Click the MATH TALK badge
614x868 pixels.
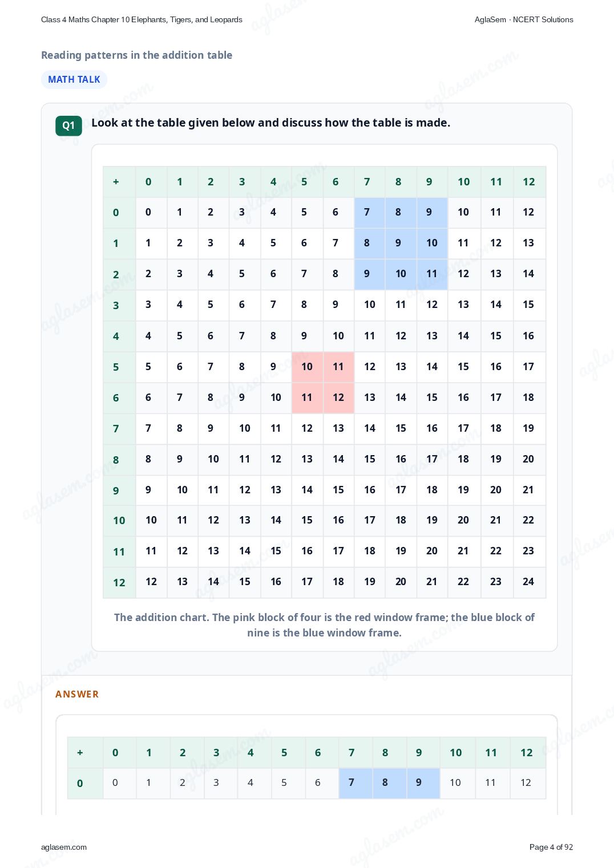point(74,79)
